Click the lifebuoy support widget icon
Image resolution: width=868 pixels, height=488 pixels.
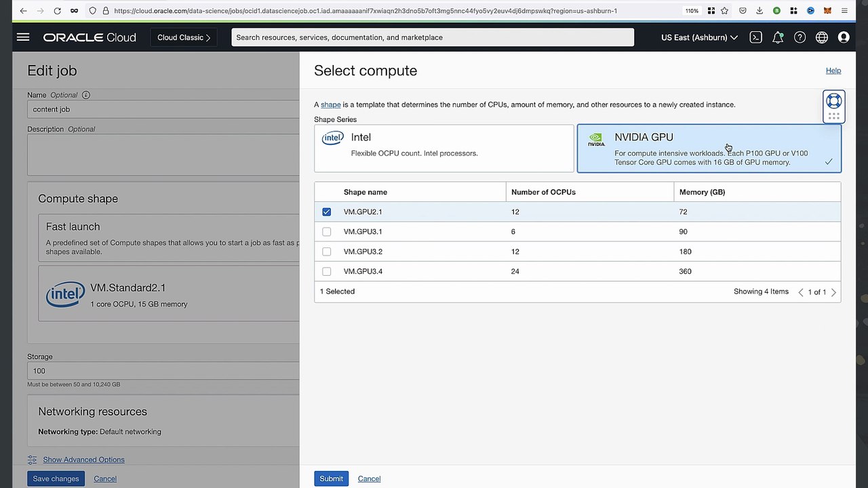(x=834, y=102)
